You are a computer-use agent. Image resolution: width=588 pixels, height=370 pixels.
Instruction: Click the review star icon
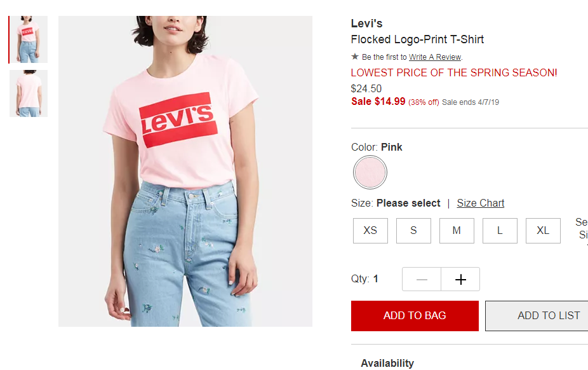pos(355,57)
